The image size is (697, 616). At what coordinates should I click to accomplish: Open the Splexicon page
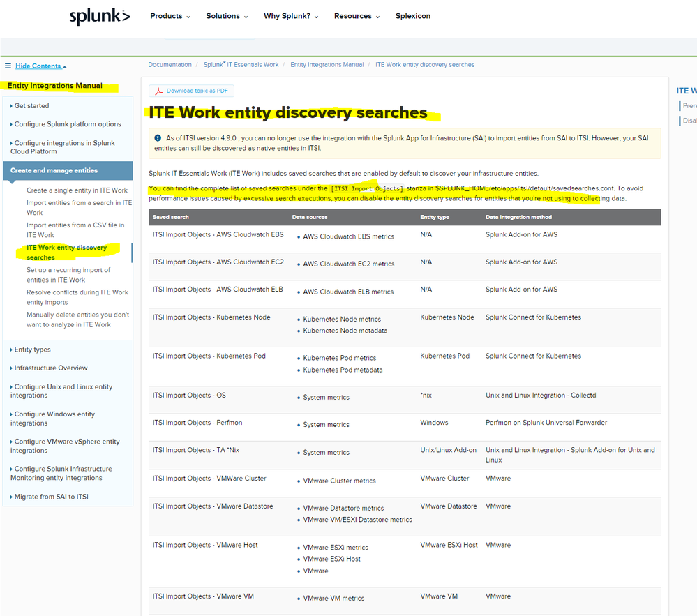[x=413, y=16]
